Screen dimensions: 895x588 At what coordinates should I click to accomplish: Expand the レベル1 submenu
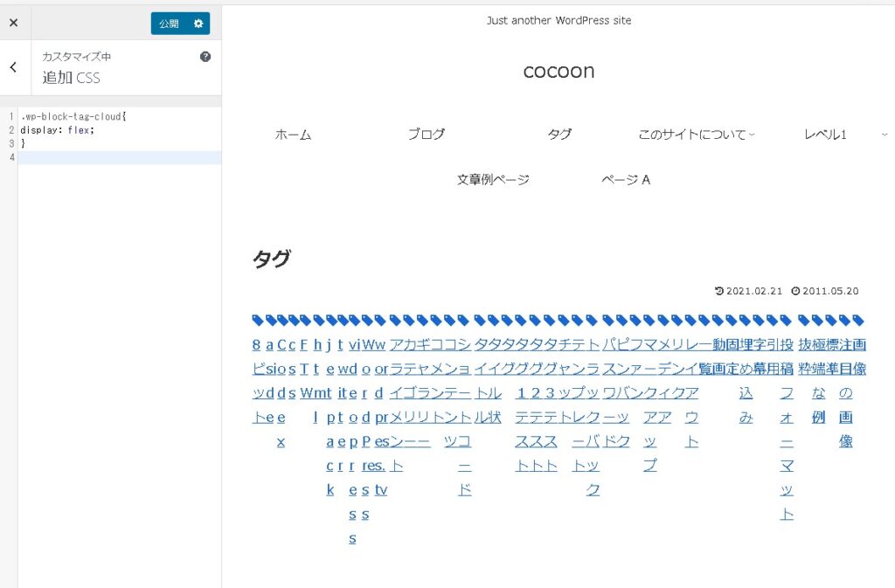[885, 135]
